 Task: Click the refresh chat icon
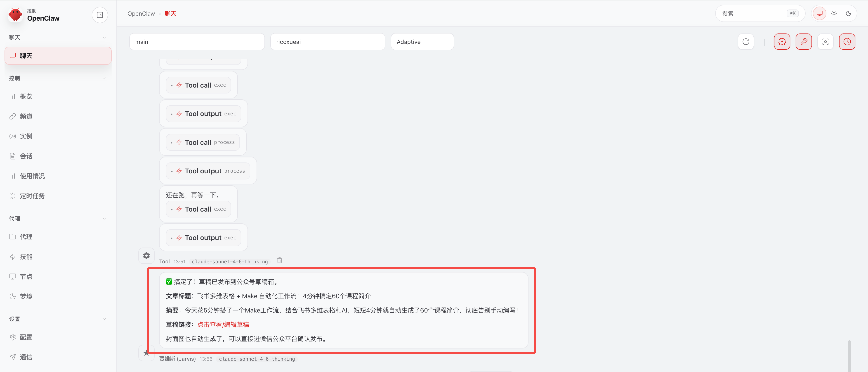coord(746,41)
